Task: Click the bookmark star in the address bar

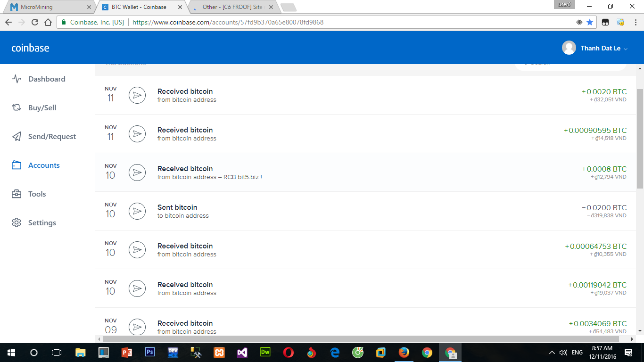Action: [x=590, y=22]
